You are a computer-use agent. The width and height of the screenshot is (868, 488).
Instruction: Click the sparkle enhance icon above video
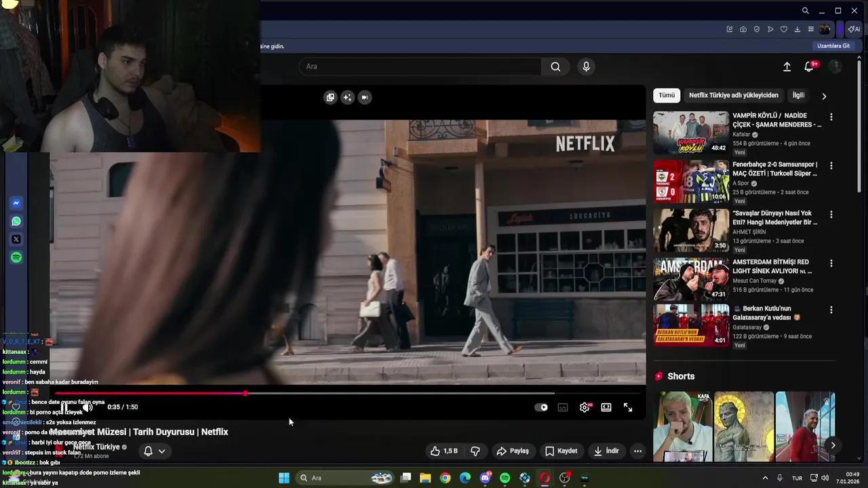(x=347, y=97)
